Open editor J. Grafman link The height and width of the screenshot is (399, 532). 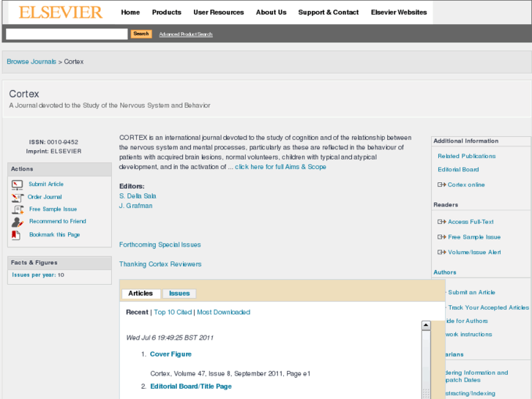(135, 206)
